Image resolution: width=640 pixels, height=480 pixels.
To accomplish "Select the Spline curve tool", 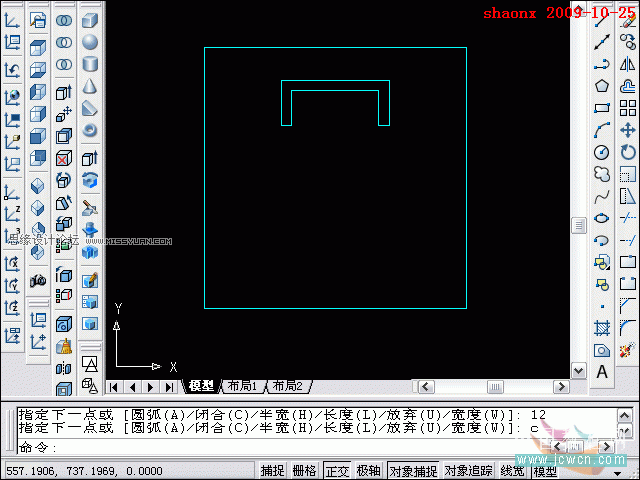I will coord(602,196).
